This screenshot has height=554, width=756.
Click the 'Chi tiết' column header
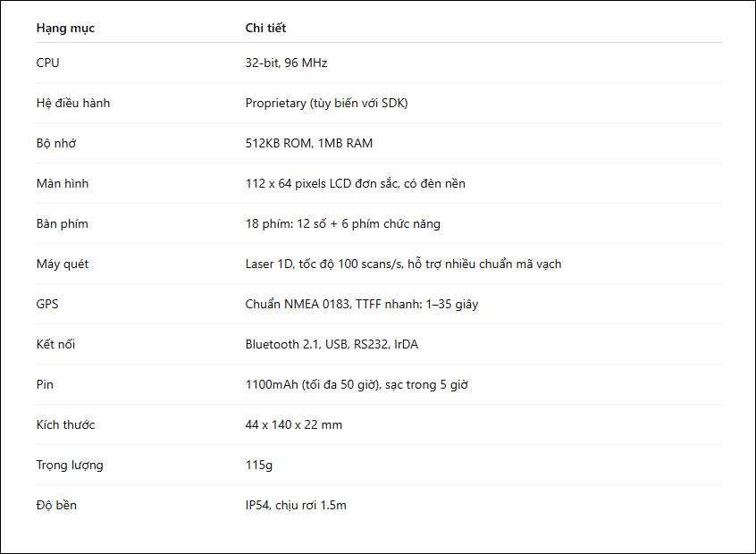coord(265,28)
